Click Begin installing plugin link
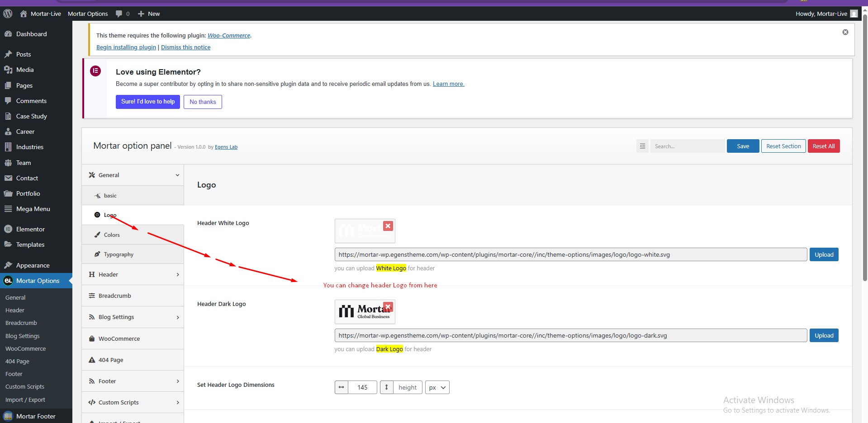This screenshot has width=868, height=423. click(x=126, y=47)
